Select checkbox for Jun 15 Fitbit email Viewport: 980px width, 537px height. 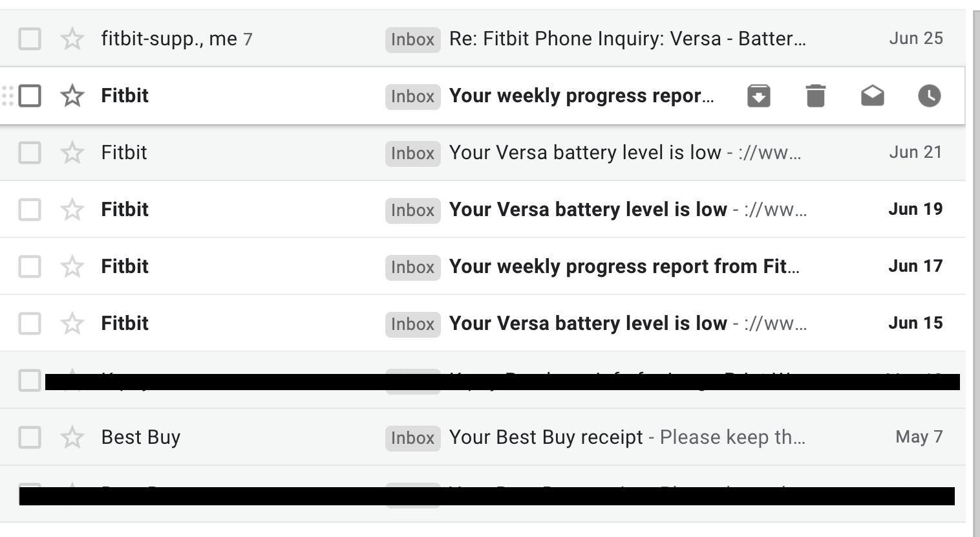tap(30, 323)
